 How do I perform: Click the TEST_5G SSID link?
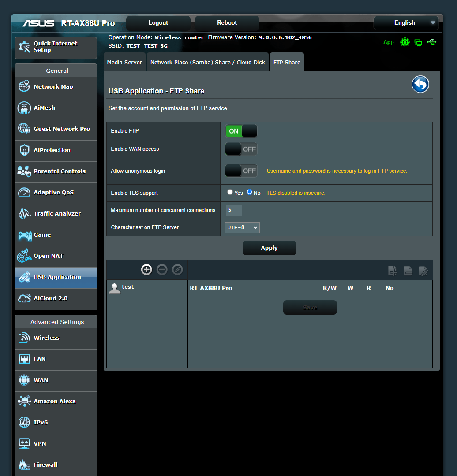click(x=156, y=46)
